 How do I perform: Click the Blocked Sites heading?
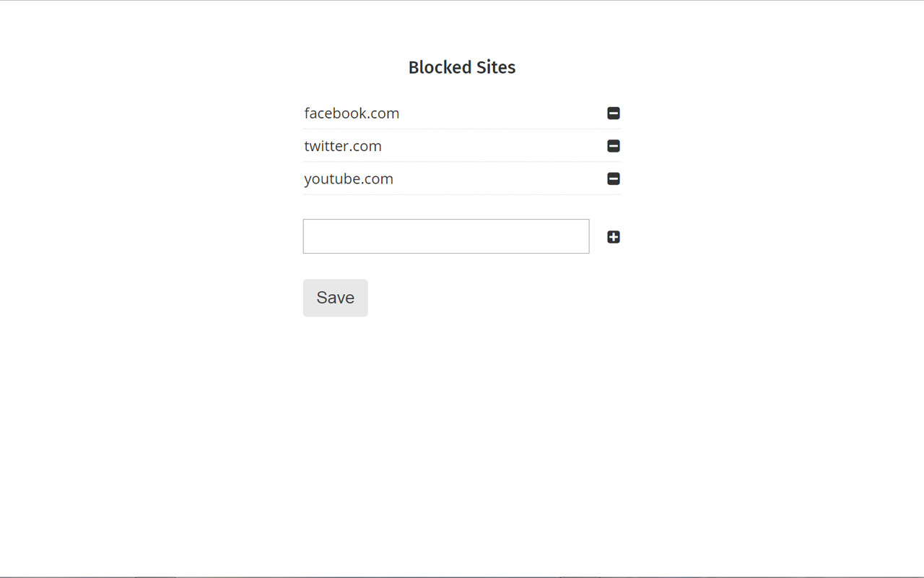(x=462, y=67)
